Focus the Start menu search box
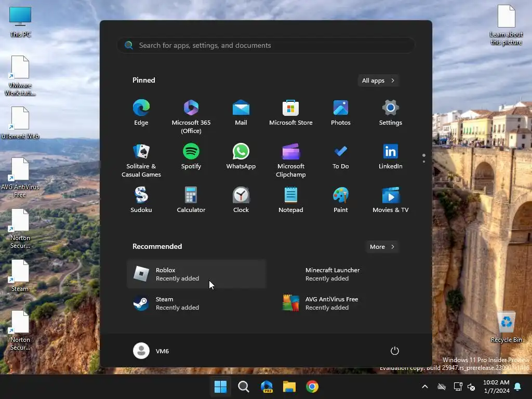This screenshot has height=399, width=532. coord(266,45)
